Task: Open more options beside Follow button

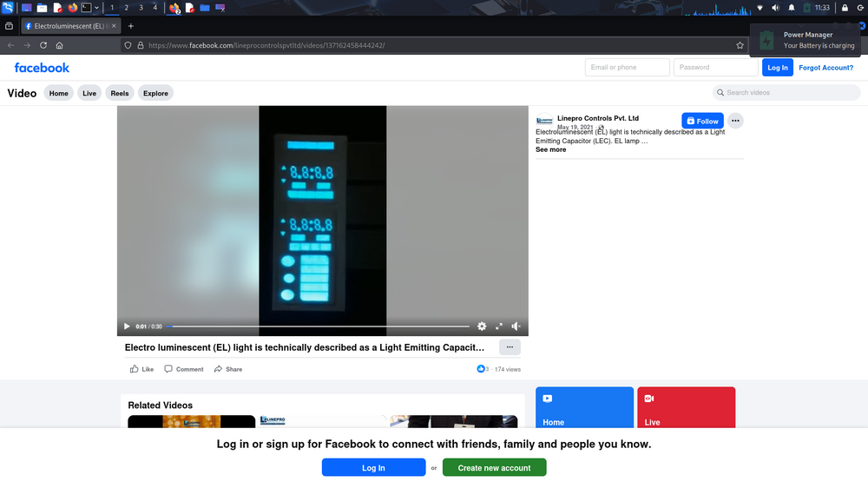Action: [735, 122]
